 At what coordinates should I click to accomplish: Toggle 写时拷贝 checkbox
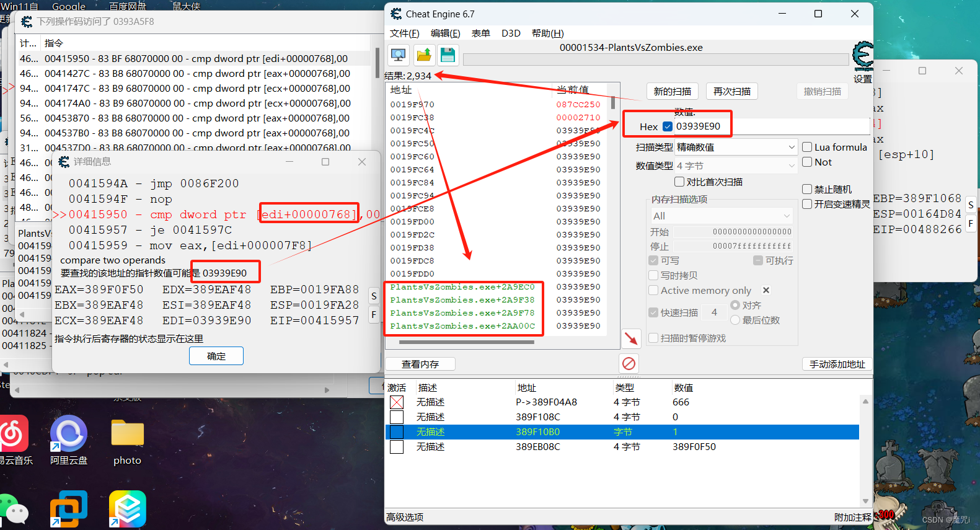(x=653, y=275)
